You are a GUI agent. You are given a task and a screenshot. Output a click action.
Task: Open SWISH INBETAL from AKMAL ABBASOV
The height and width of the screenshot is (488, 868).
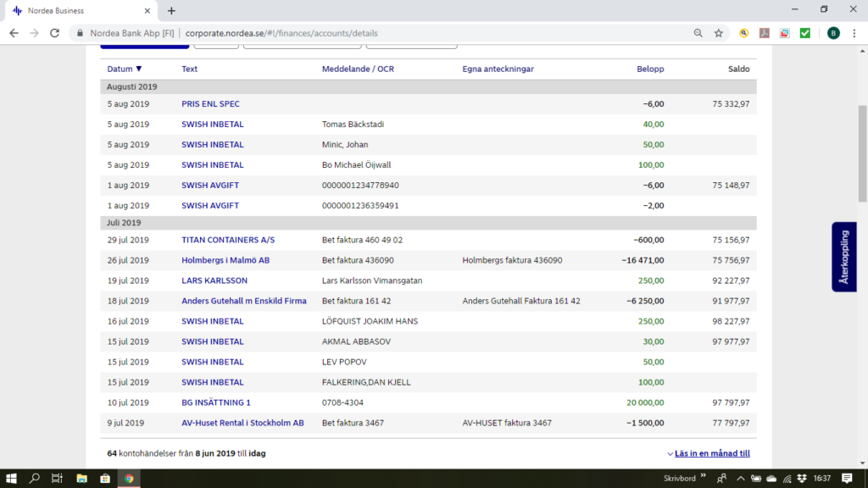pos(213,342)
